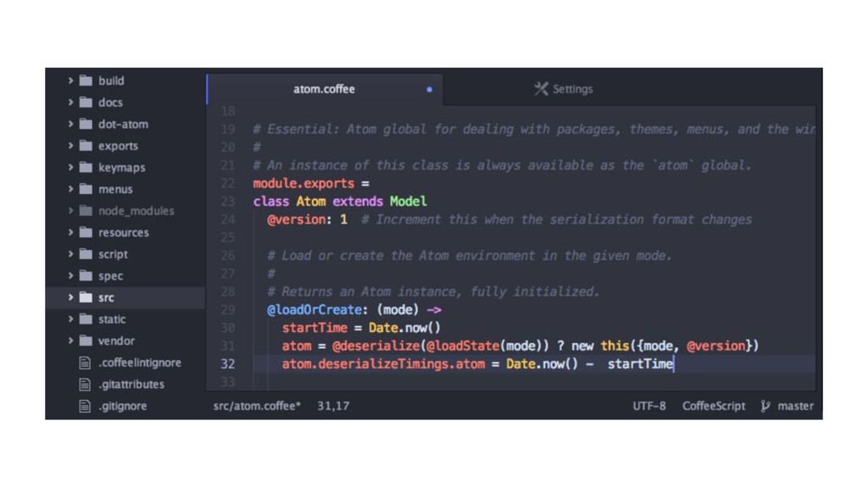Click the menus folder icon

(86, 189)
